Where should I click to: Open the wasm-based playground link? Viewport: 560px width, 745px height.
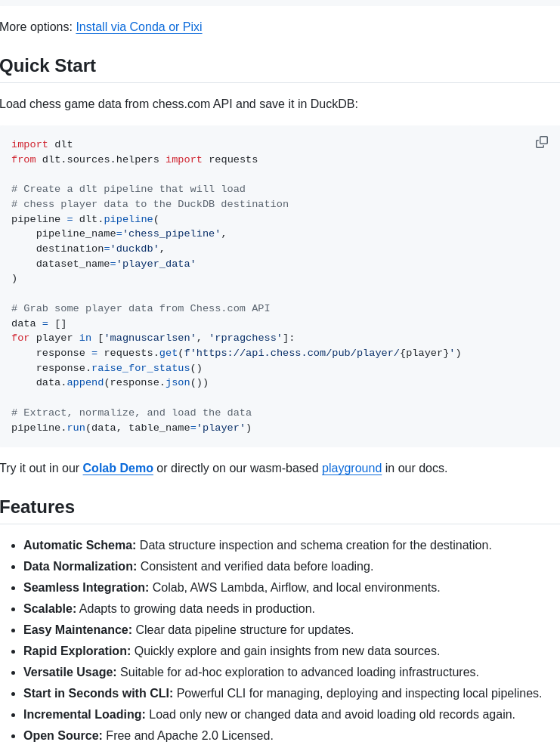tap(351, 468)
